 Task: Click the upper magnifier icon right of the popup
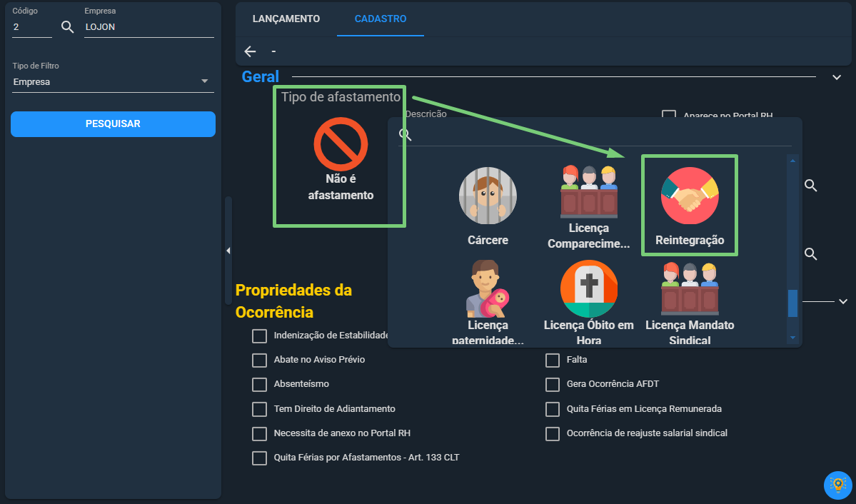[x=811, y=186]
